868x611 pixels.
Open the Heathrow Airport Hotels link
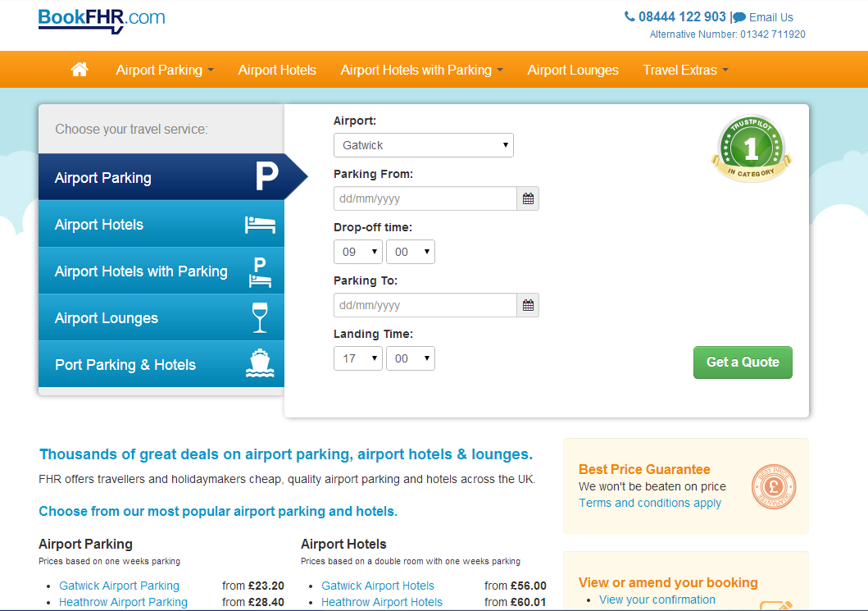coord(382,602)
